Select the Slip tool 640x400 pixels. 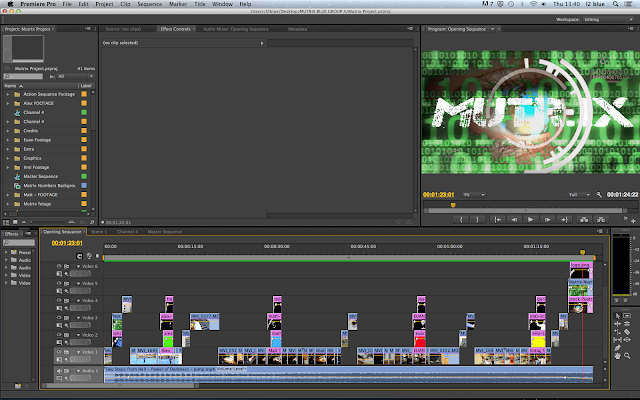(618, 340)
